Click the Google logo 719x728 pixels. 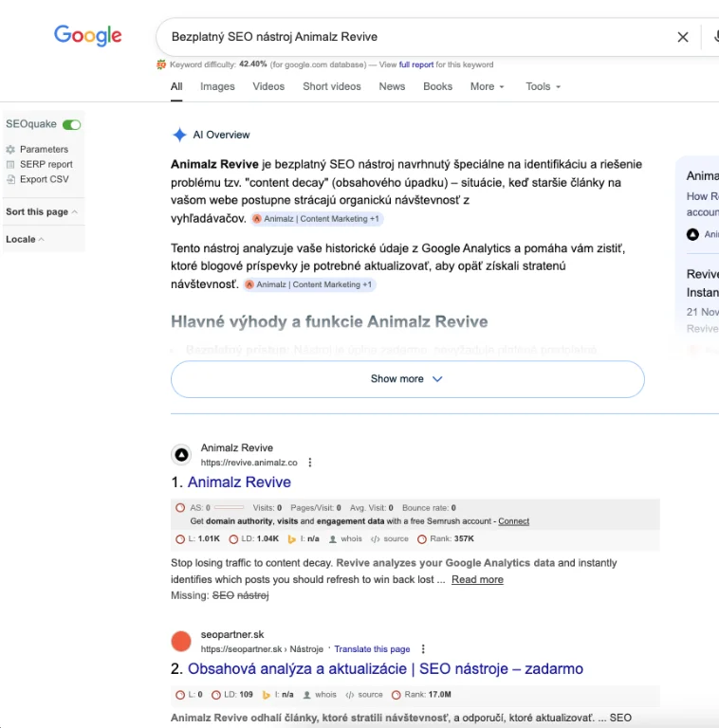coord(87,36)
